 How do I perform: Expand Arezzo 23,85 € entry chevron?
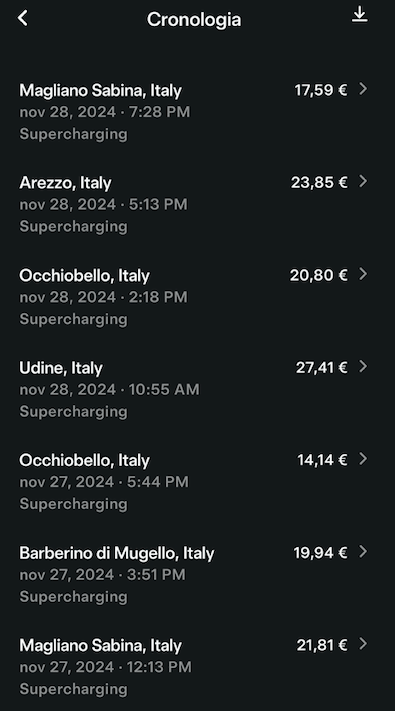[x=363, y=181]
